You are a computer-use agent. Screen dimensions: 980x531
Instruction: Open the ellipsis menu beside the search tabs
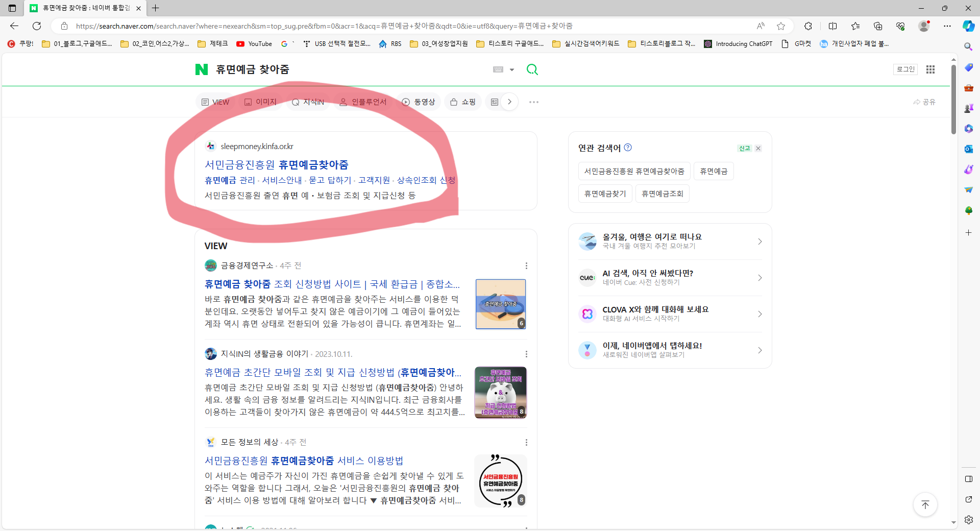click(533, 102)
